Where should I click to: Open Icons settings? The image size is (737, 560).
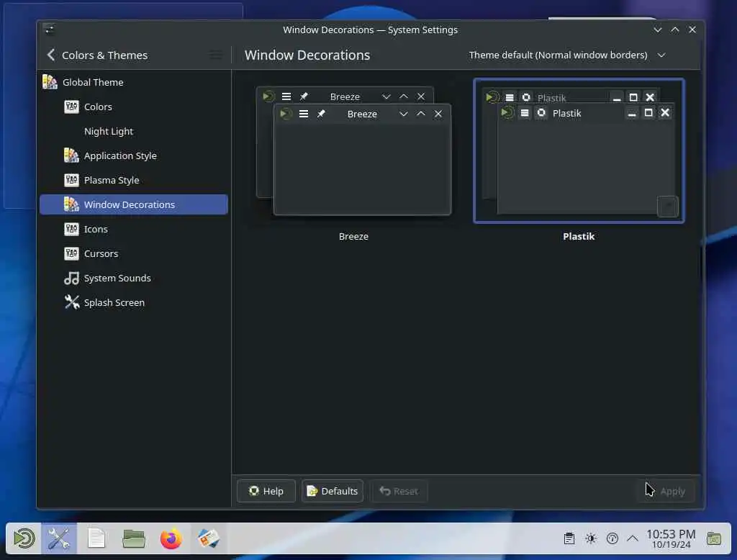[134, 229]
